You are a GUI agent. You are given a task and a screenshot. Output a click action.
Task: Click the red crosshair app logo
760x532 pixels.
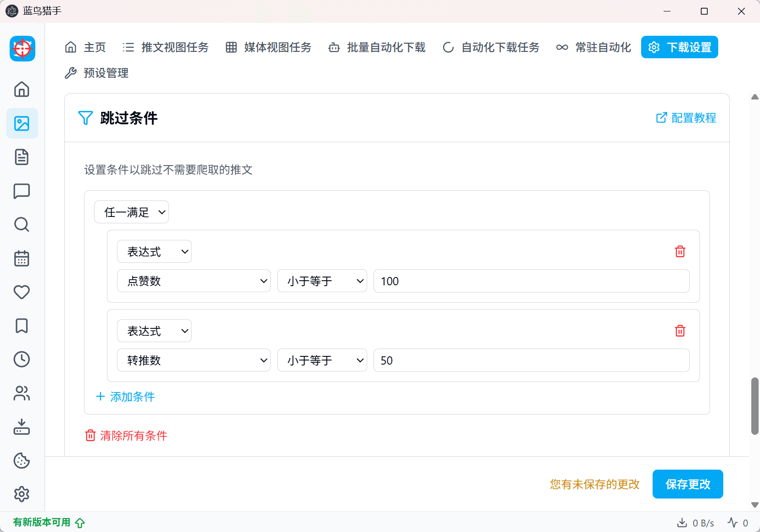(22, 49)
